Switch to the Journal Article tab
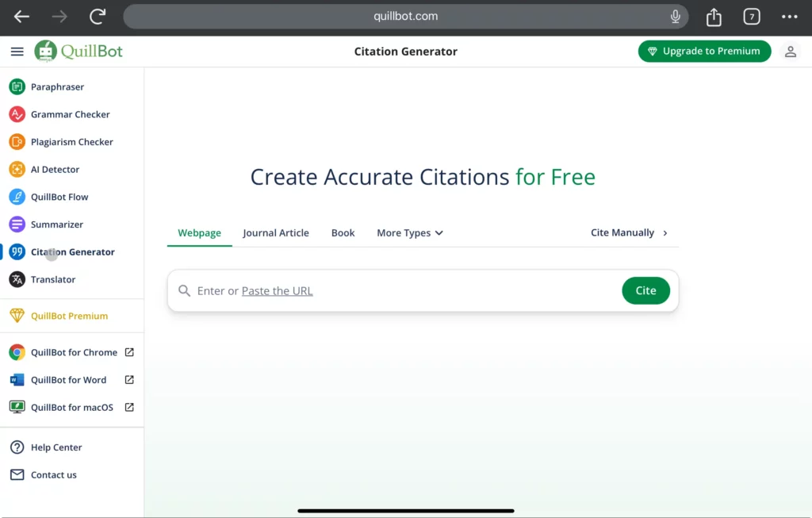812x518 pixels. pyautogui.click(x=276, y=232)
